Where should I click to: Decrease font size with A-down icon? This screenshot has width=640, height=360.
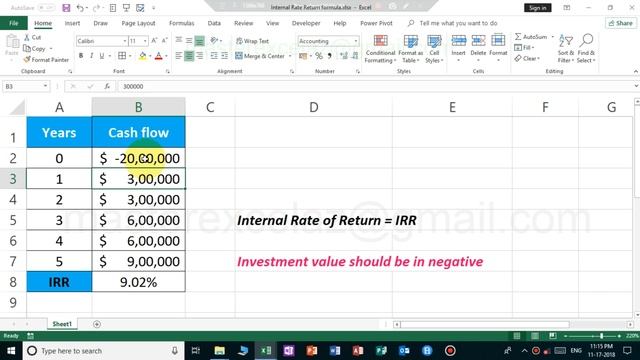click(x=164, y=41)
